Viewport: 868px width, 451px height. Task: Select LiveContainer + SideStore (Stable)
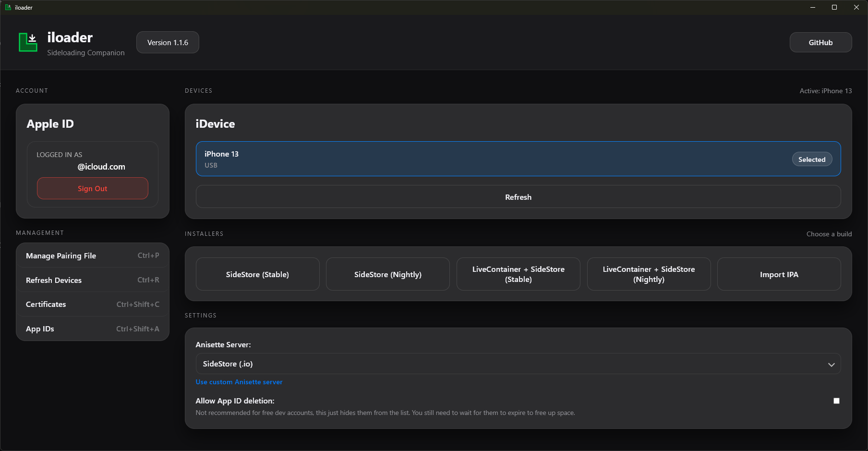518,274
